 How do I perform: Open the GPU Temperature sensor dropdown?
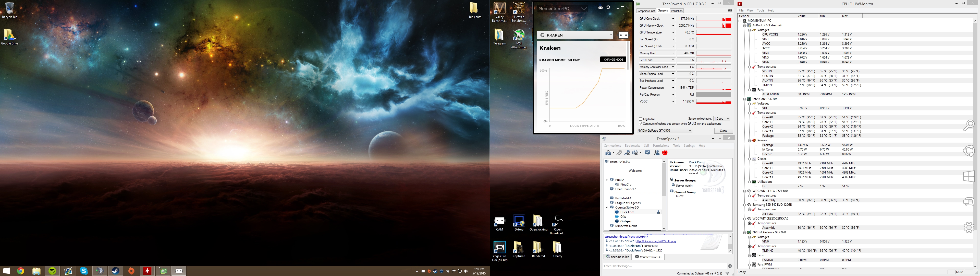[x=673, y=32]
